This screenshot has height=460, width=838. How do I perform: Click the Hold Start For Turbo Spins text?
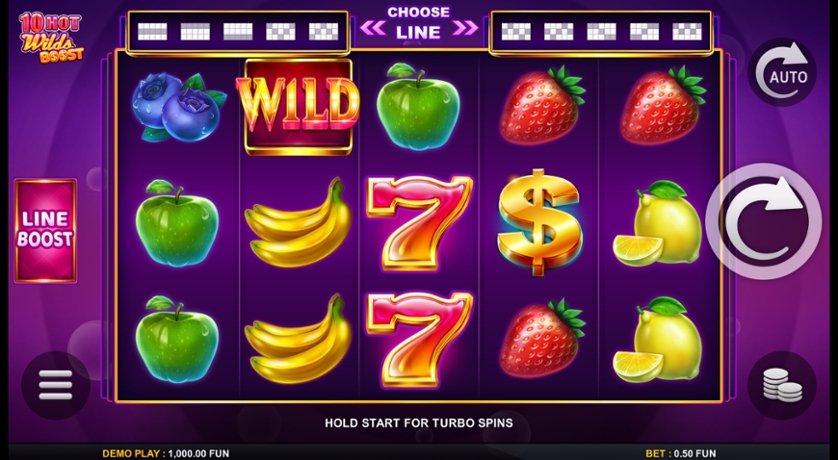pos(418,423)
